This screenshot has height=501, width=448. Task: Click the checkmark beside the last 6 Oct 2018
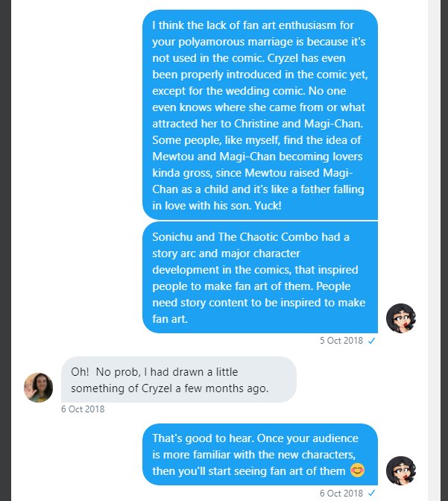371,493
